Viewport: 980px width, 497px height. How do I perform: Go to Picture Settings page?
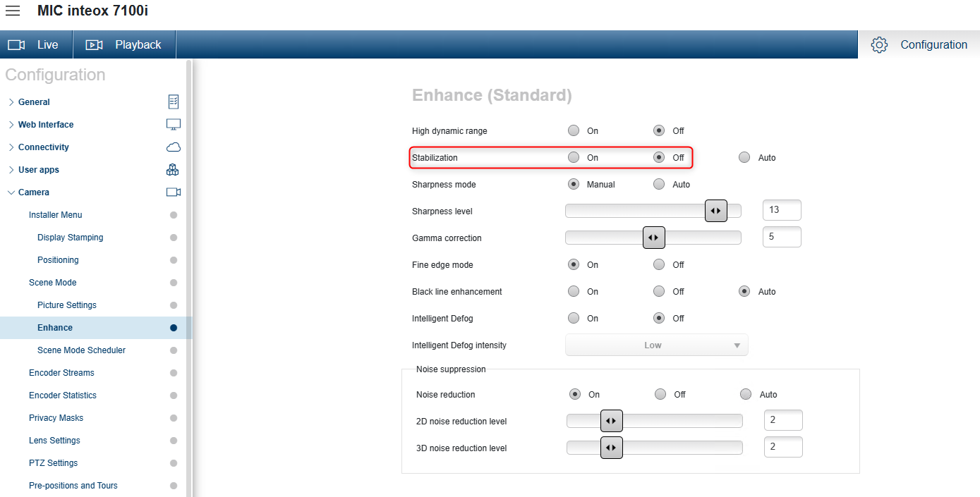click(x=67, y=305)
